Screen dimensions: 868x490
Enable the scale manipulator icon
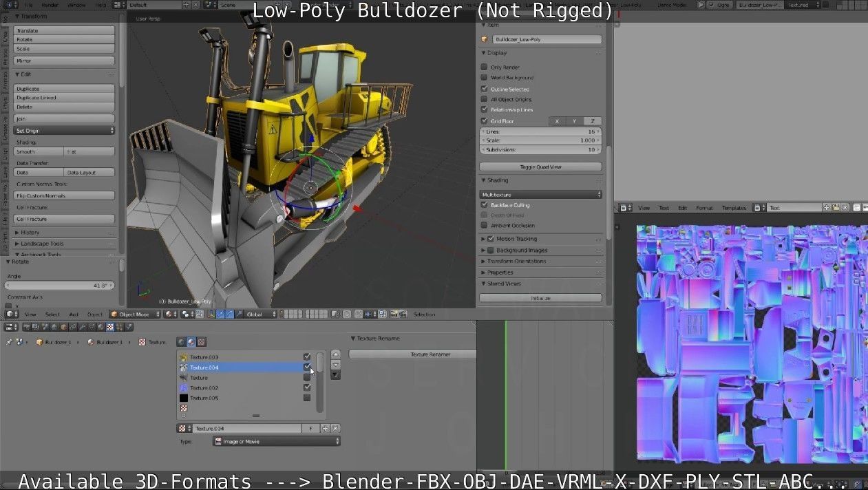(x=238, y=314)
